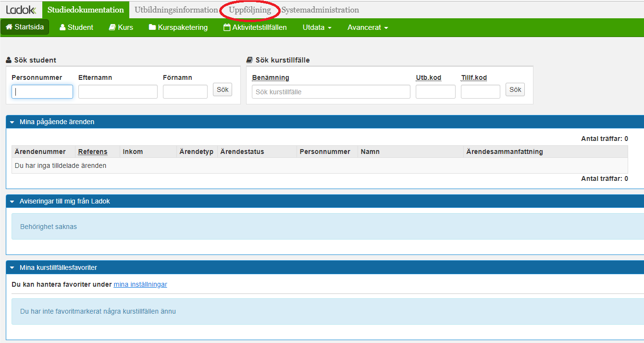
Task: Focus the Utb.kod input field
Action: tap(435, 92)
